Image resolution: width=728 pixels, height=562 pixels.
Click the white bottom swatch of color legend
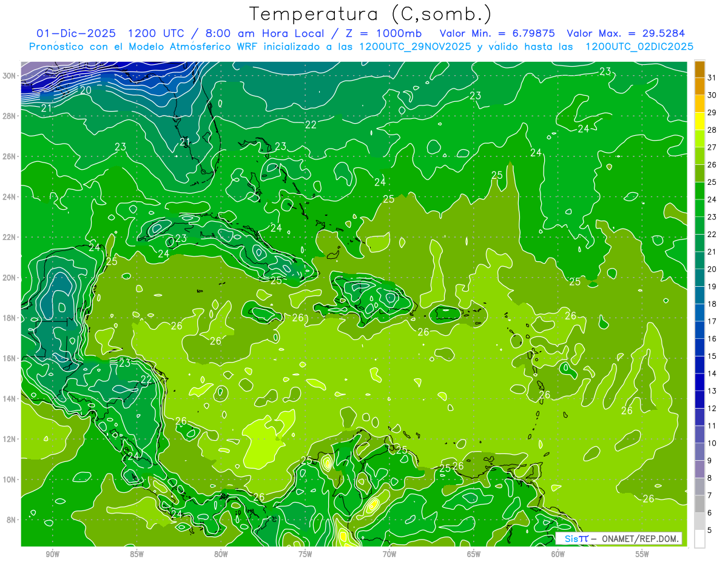coord(699,539)
